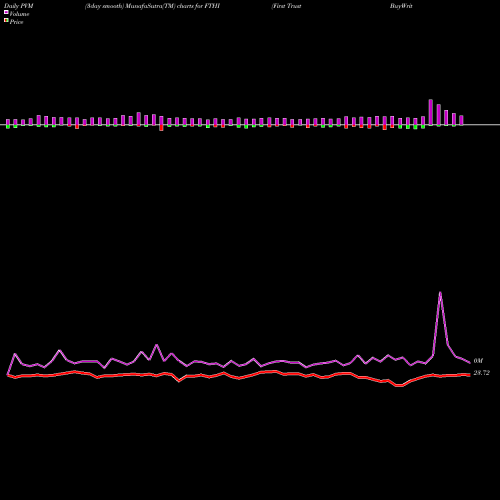Click the 'BuyWrit' text

[x=401, y=6]
